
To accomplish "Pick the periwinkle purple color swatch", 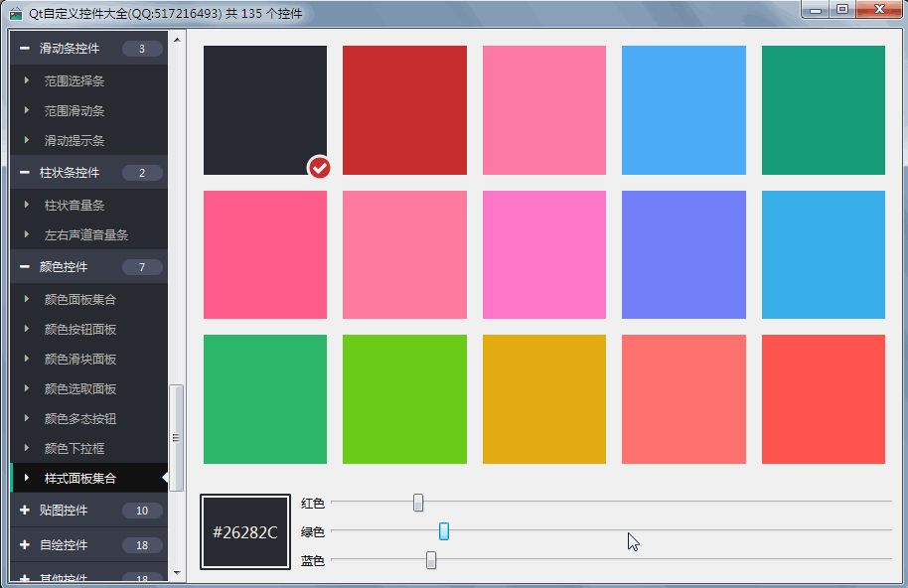I will pyautogui.click(x=683, y=254).
